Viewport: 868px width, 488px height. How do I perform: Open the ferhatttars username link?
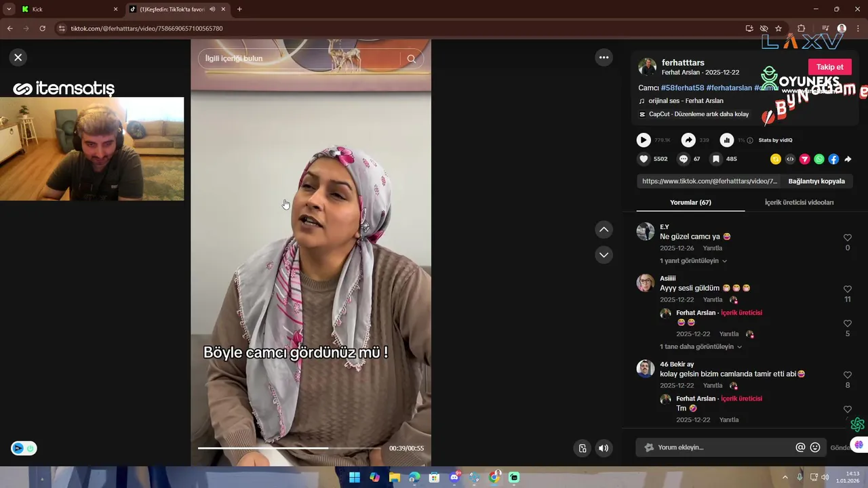click(x=683, y=62)
